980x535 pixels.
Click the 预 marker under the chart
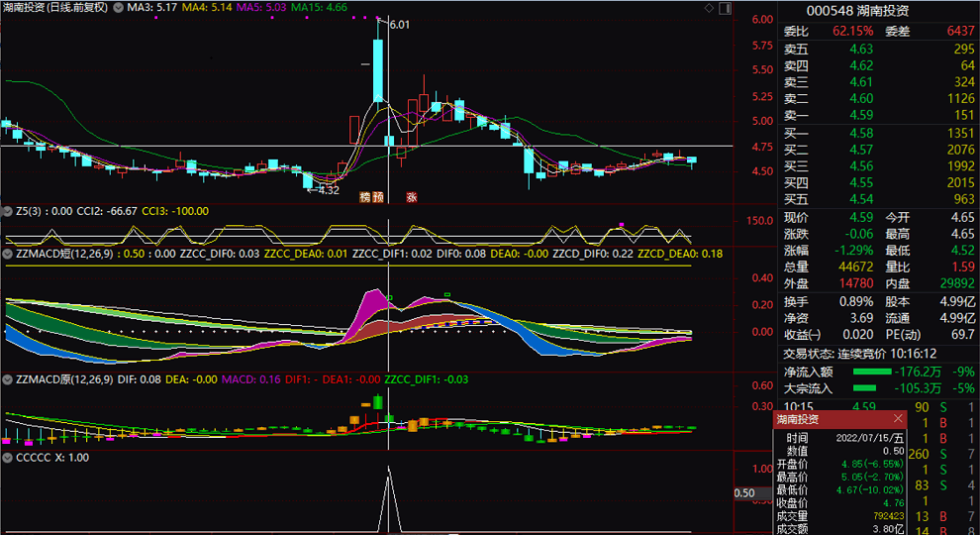377,197
